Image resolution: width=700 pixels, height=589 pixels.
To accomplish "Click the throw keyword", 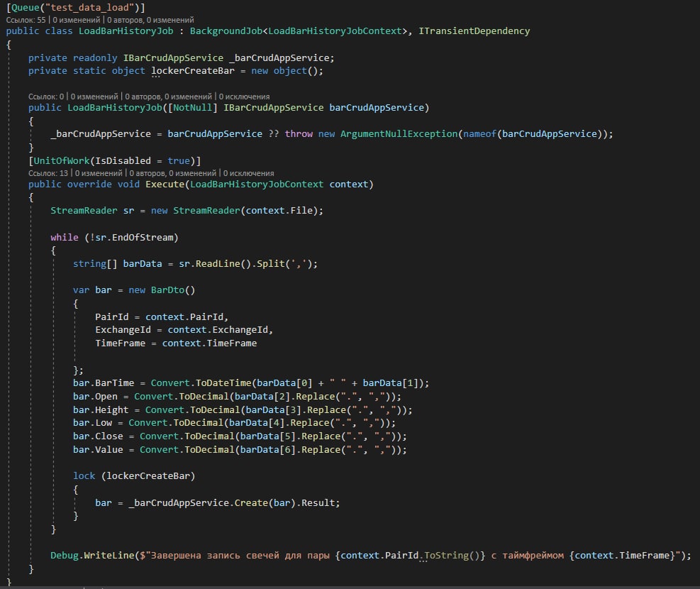I will pos(299,134).
